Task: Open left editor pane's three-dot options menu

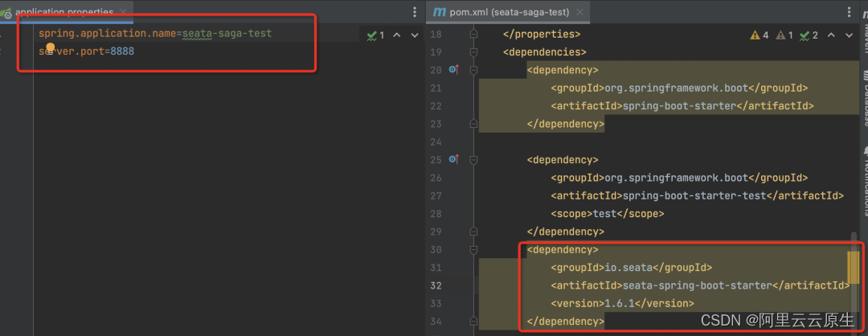Action: pyautogui.click(x=415, y=12)
